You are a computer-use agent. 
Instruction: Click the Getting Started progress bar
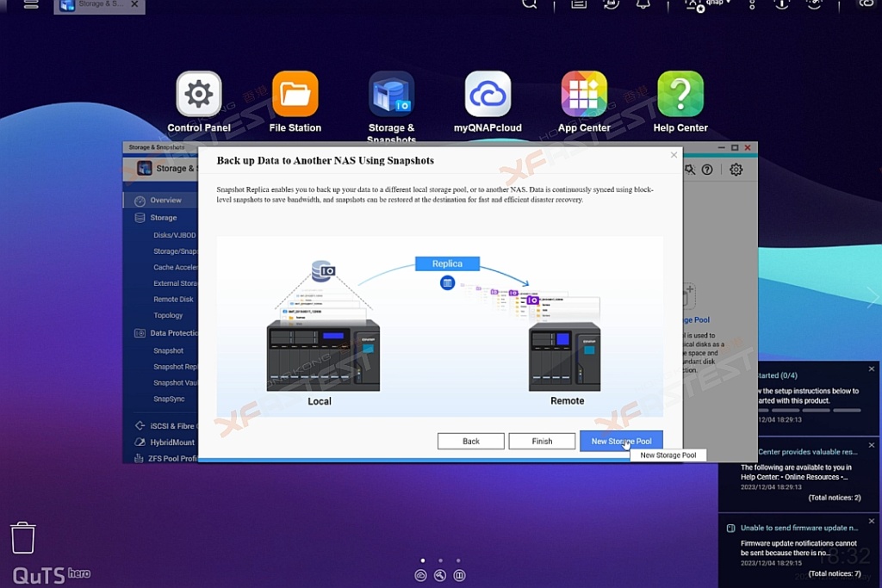point(810,411)
